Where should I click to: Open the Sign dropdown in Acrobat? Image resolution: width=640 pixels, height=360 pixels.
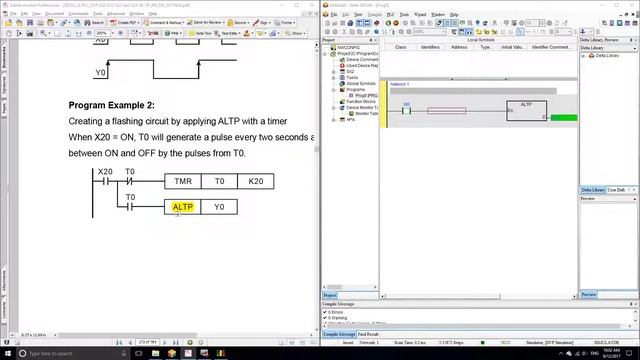point(261,23)
